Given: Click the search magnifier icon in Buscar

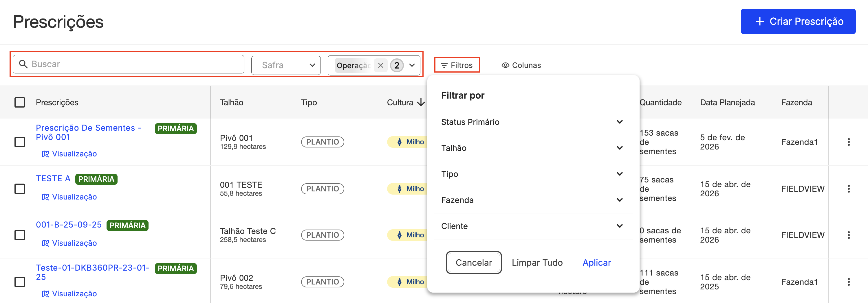Looking at the screenshot, I should [x=23, y=64].
